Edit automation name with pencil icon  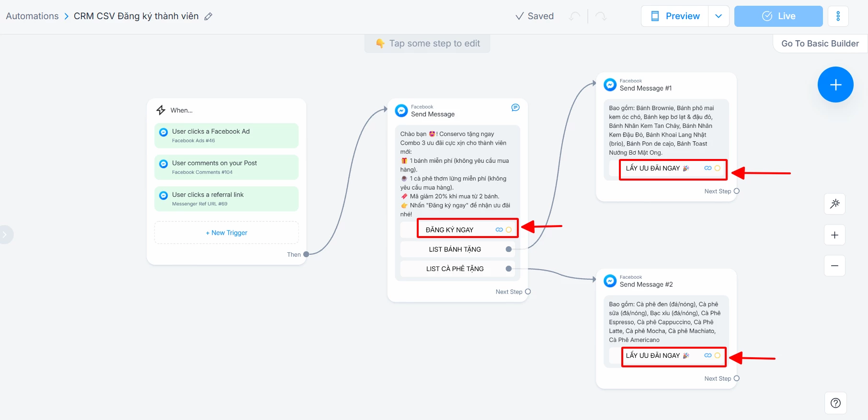click(208, 16)
